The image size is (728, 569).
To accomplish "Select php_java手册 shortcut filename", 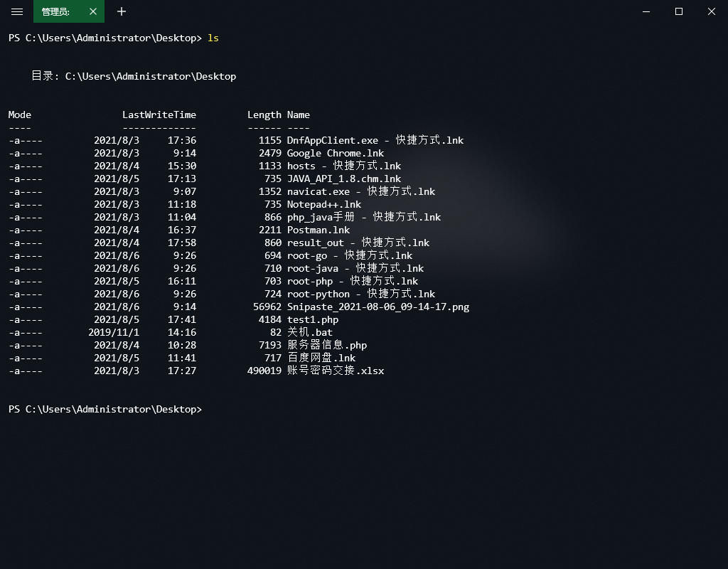I will [x=364, y=217].
